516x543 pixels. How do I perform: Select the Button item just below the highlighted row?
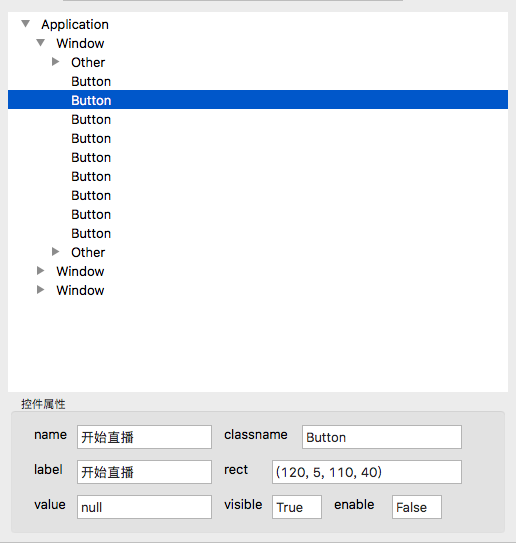point(91,119)
